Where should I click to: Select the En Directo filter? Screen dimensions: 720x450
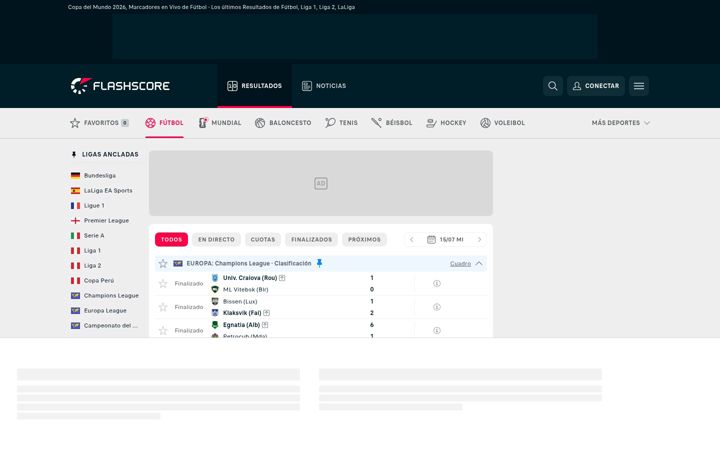click(216, 240)
